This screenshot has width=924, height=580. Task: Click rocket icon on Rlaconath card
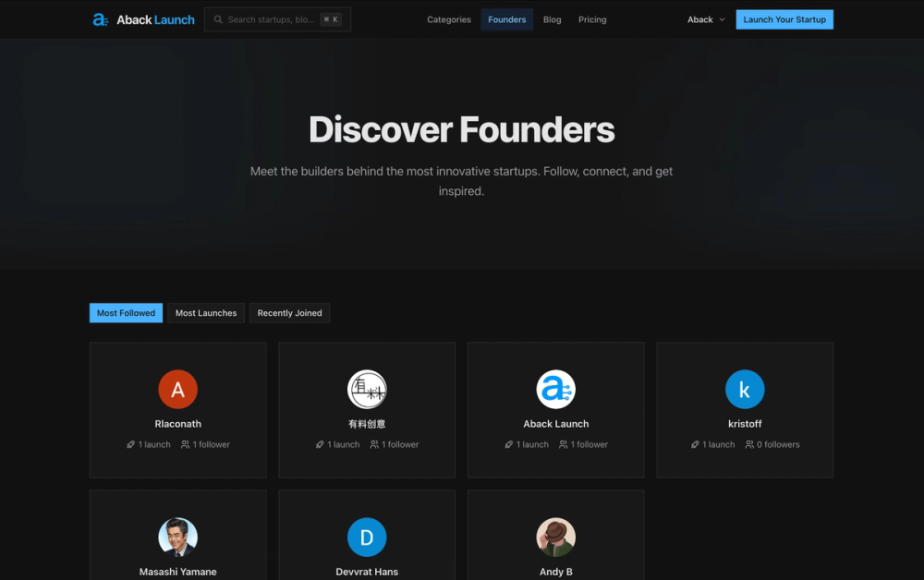131,444
